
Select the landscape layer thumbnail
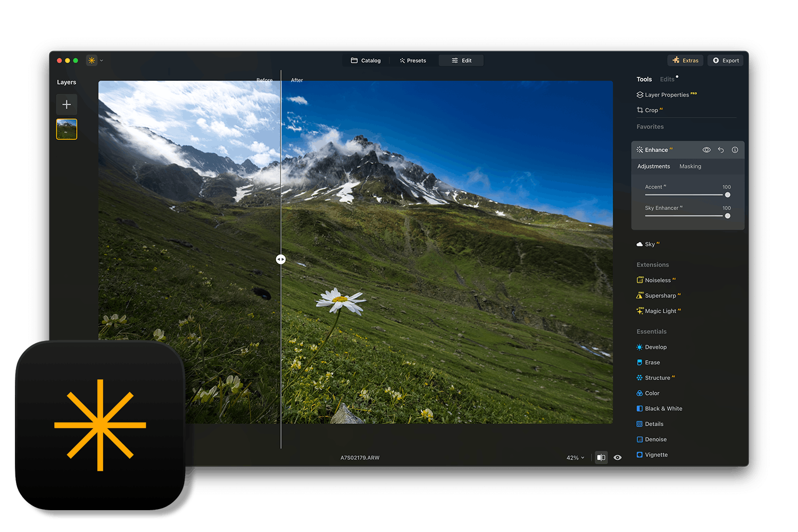coord(66,129)
